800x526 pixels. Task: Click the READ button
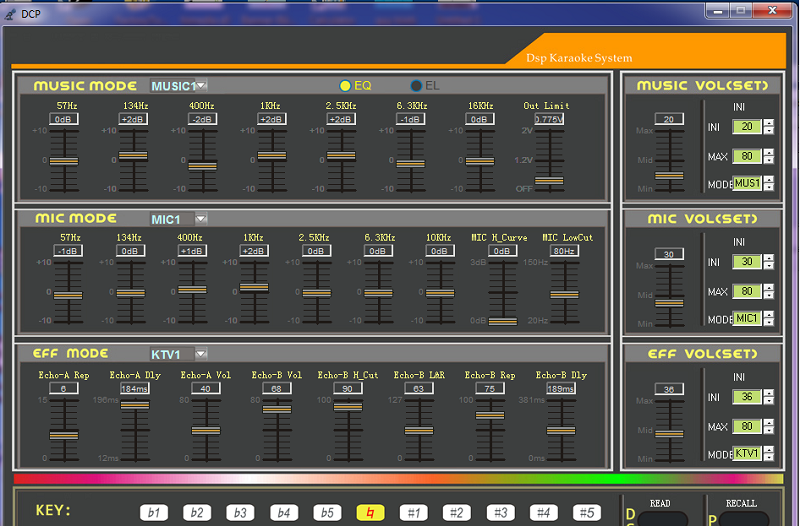(662, 518)
